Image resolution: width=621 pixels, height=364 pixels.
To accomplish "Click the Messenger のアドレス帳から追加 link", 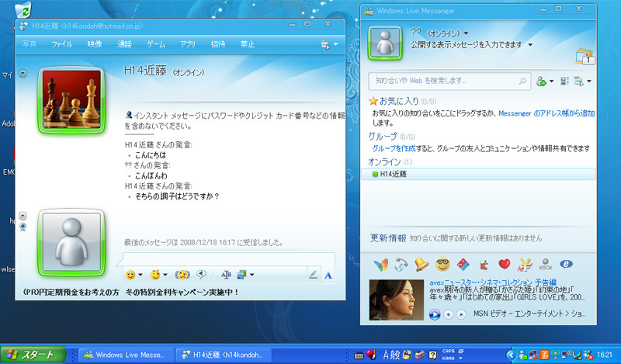I will (x=546, y=113).
